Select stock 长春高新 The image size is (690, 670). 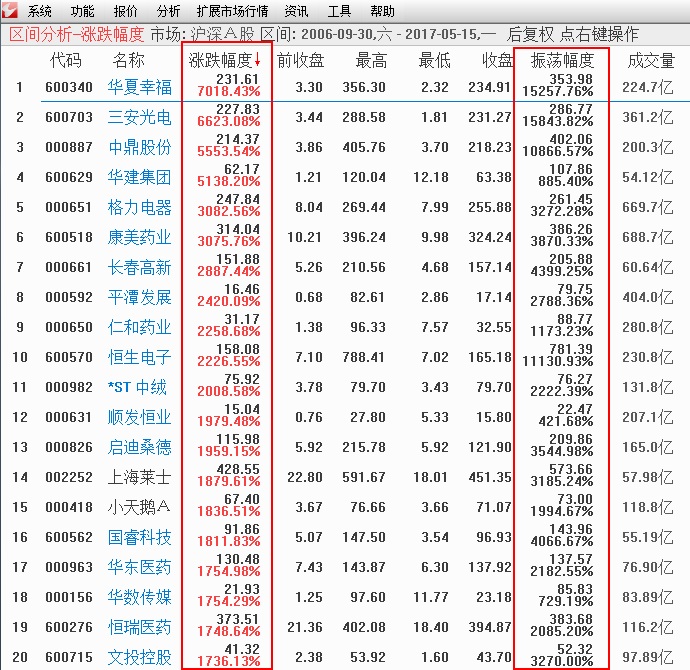click(x=139, y=267)
